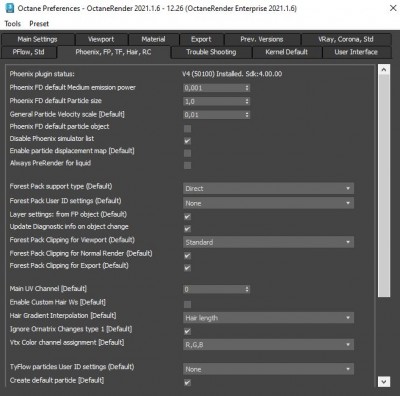
Task: Switch to the Trouble Shooting tab
Action: click(211, 52)
